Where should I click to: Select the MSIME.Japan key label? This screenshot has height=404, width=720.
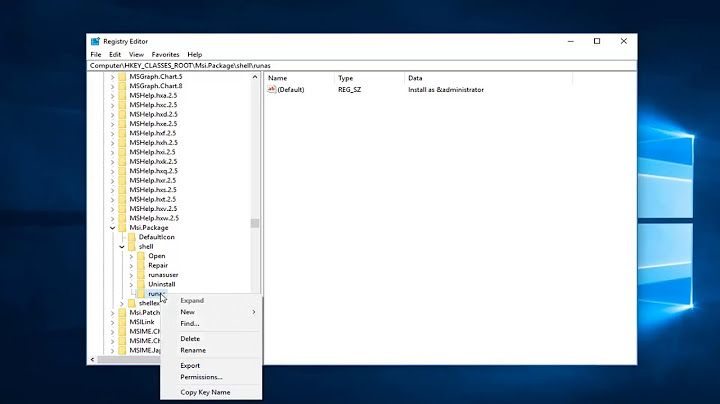pyautogui.click(x=145, y=350)
